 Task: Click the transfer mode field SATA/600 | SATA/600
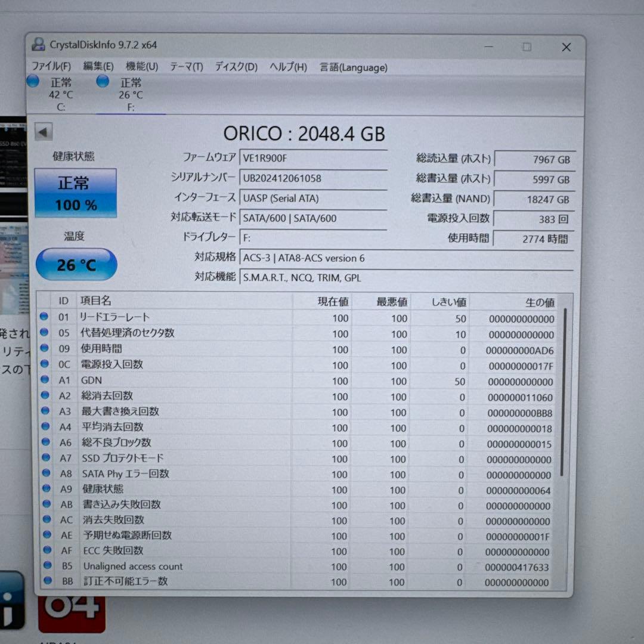click(313, 218)
